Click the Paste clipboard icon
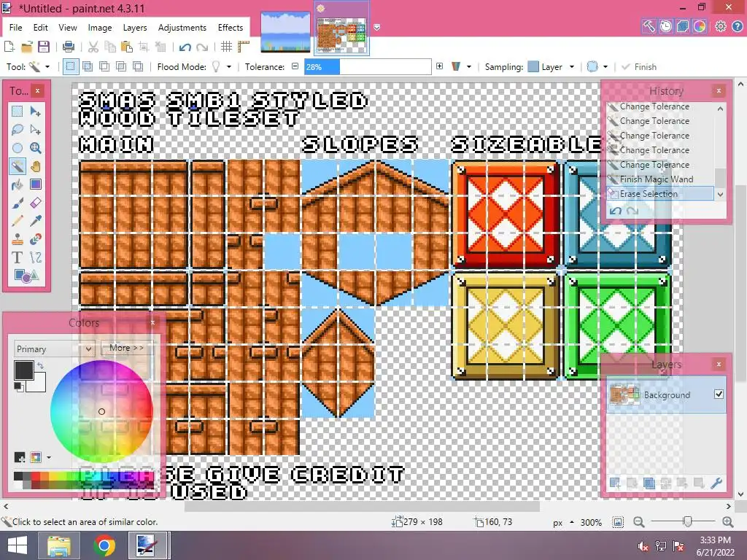The width and height of the screenshot is (747, 560). tap(127, 47)
